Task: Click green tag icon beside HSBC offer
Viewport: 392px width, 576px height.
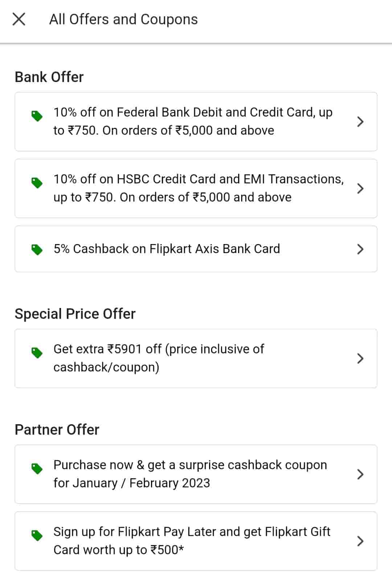Action: tap(37, 183)
